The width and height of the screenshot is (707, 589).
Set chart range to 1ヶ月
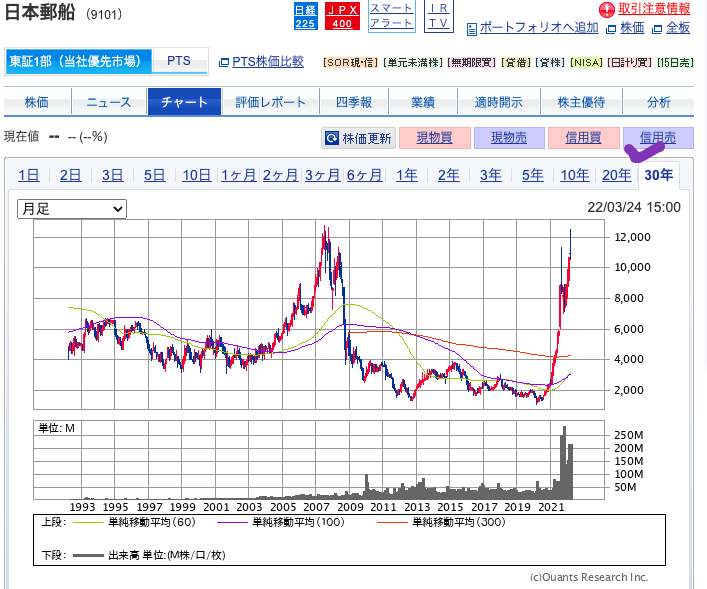tap(239, 175)
